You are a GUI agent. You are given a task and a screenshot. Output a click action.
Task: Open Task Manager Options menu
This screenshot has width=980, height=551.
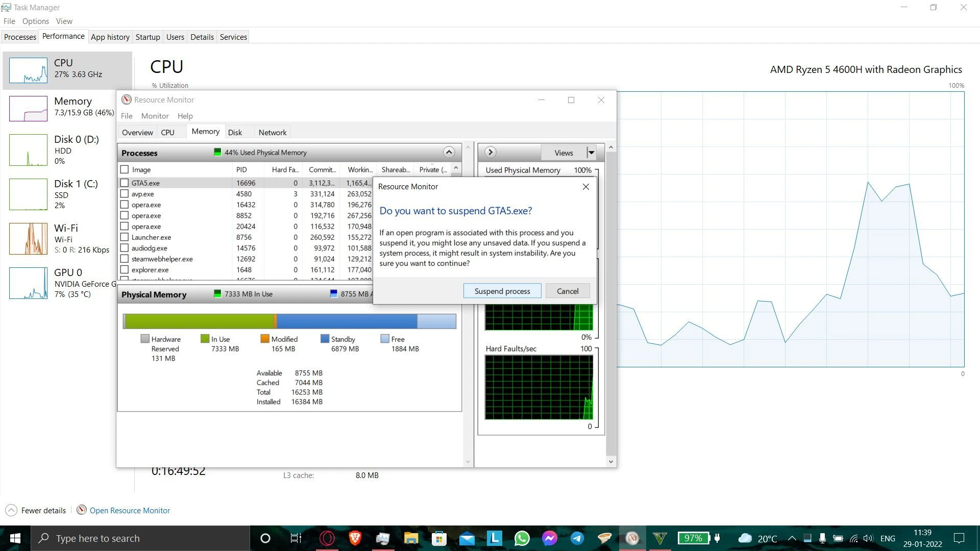click(x=36, y=21)
